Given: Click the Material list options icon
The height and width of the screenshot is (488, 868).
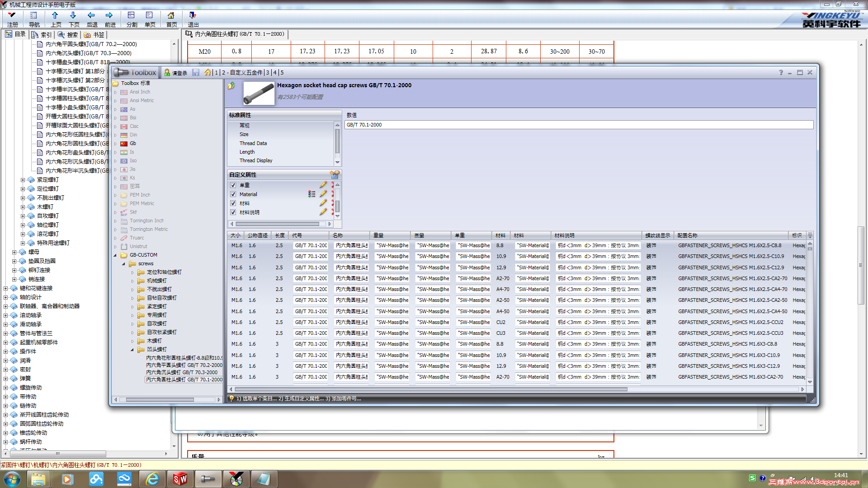Looking at the screenshot, I should coord(311,194).
